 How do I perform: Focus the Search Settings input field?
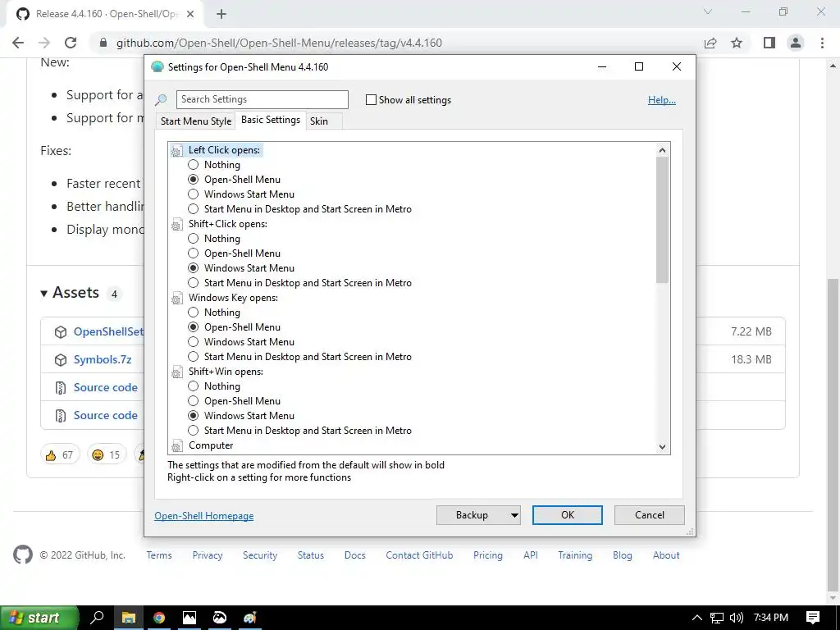[x=262, y=99]
